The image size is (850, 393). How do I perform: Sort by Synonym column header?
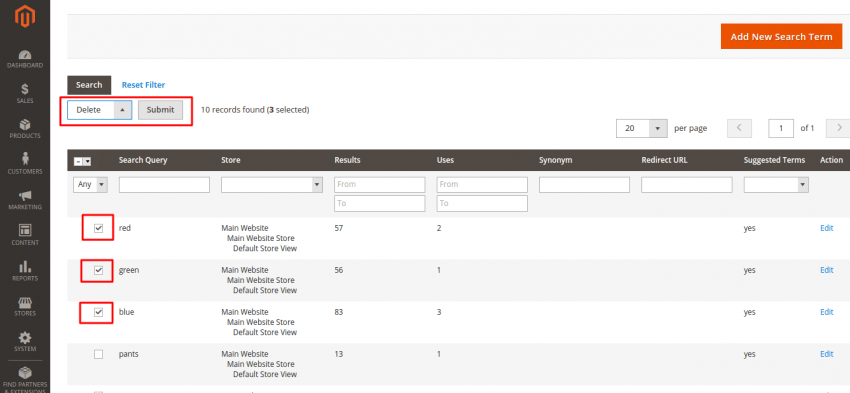point(555,160)
